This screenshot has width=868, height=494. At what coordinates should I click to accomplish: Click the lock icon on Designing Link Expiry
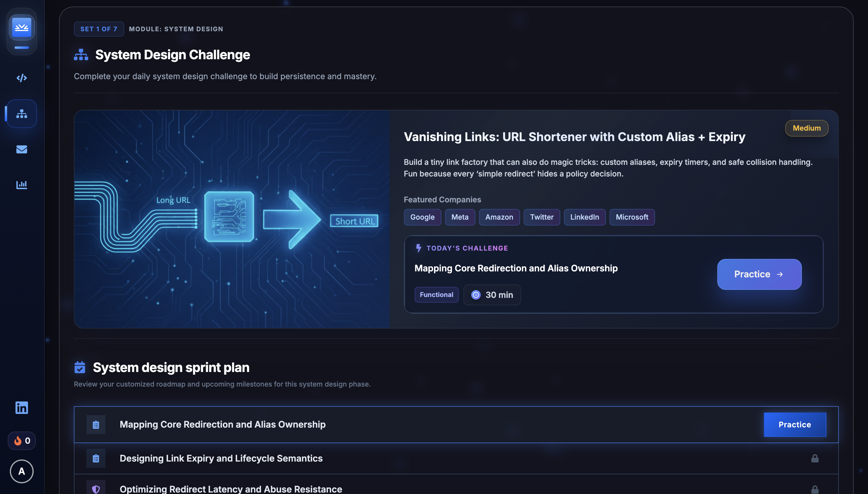coord(815,458)
